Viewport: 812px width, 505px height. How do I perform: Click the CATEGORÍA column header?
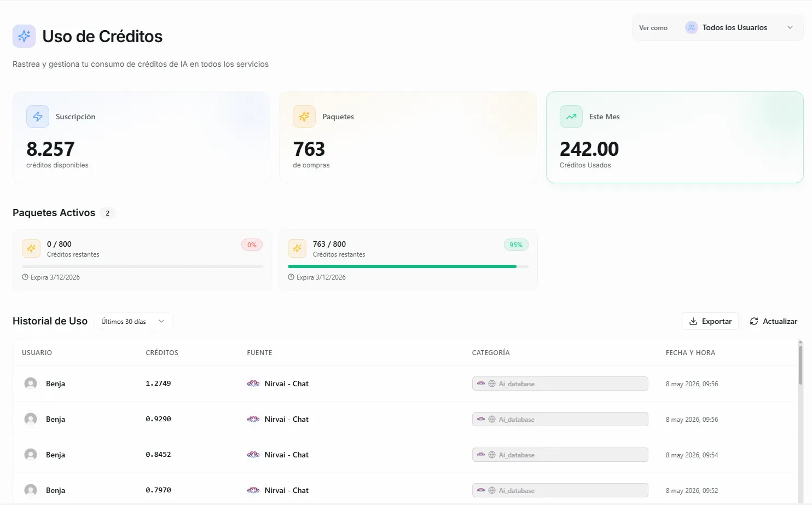[491, 353]
